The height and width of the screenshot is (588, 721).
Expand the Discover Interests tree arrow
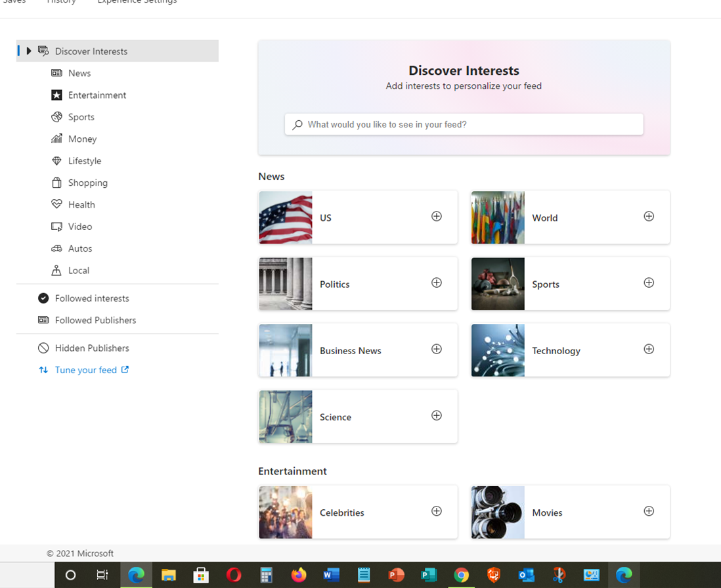coord(29,51)
